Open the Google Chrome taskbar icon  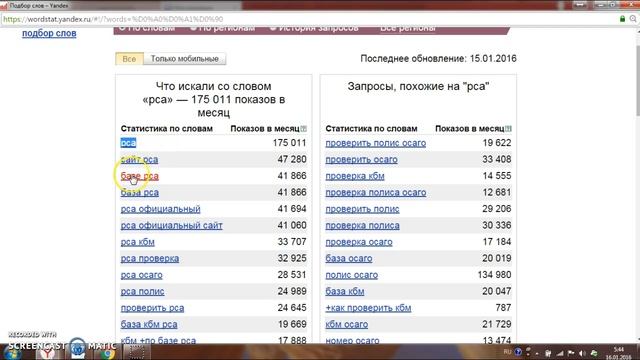point(107,353)
